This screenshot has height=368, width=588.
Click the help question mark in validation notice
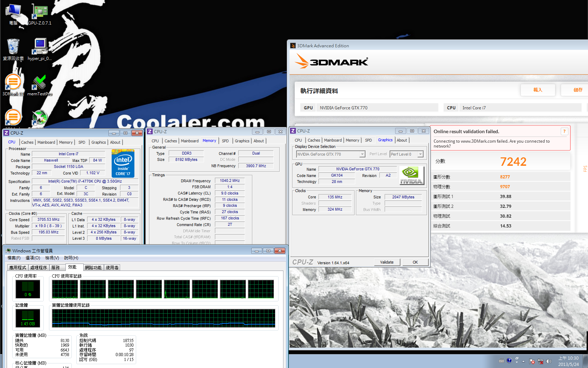click(564, 131)
